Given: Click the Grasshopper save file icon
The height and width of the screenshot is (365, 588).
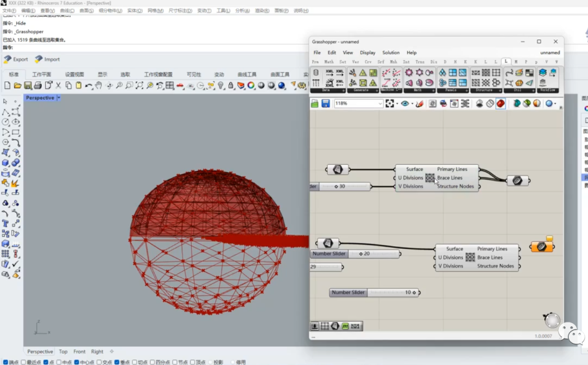Looking at the screenshot, I should (x=326, y=103).
